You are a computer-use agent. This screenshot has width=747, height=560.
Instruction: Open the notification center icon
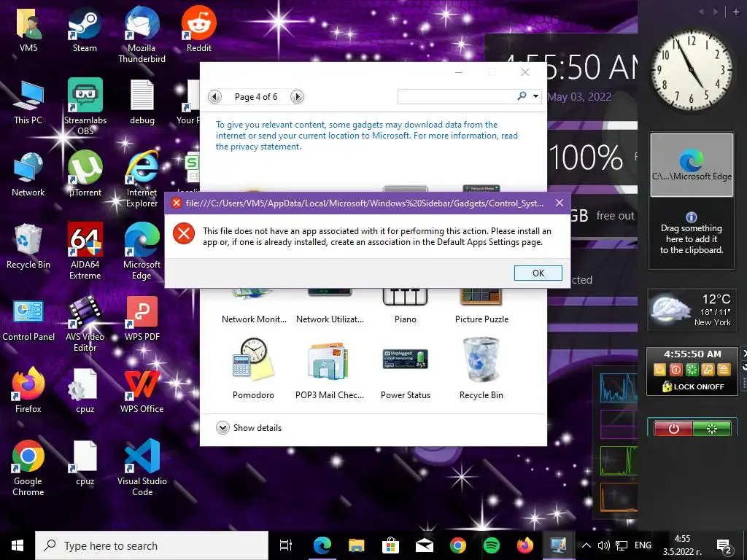click(x=724, y=545)
